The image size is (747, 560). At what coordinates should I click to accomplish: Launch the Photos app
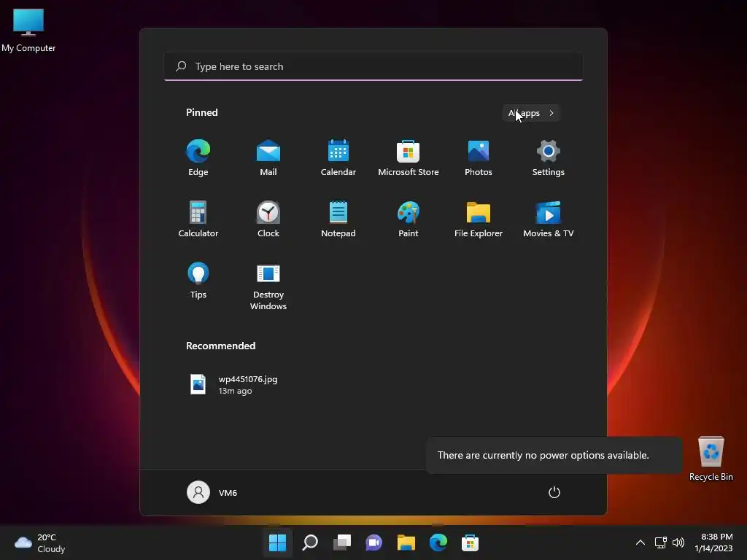(x=479, y=158)
